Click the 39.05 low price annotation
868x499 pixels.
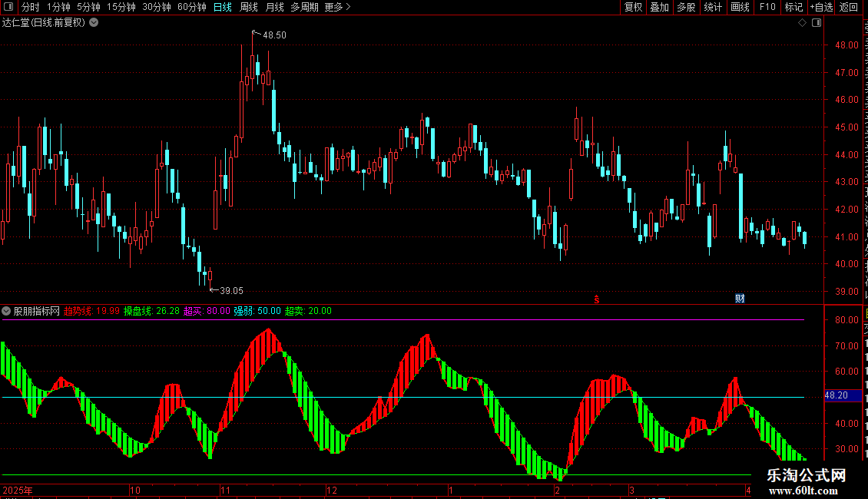pos(231,291)
